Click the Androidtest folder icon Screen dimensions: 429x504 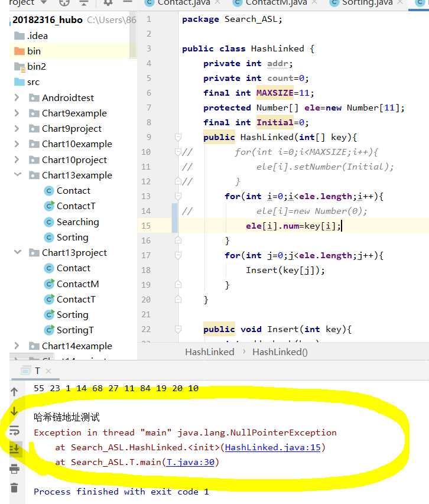point(34,97)
